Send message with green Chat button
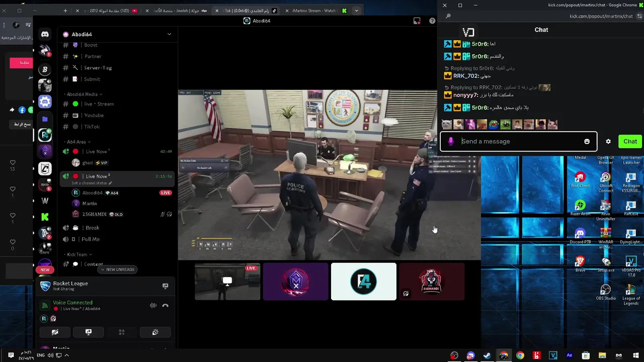Image resolution: width=644 pixels, height=362 pixels. 630,141
